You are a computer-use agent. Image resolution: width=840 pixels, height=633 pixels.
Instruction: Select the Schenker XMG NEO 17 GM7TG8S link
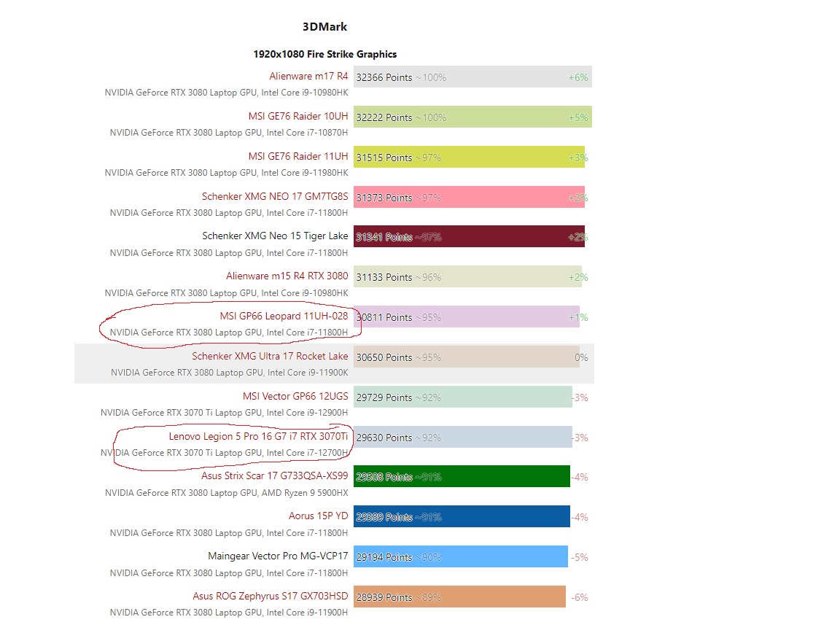(x=275, y=197)
